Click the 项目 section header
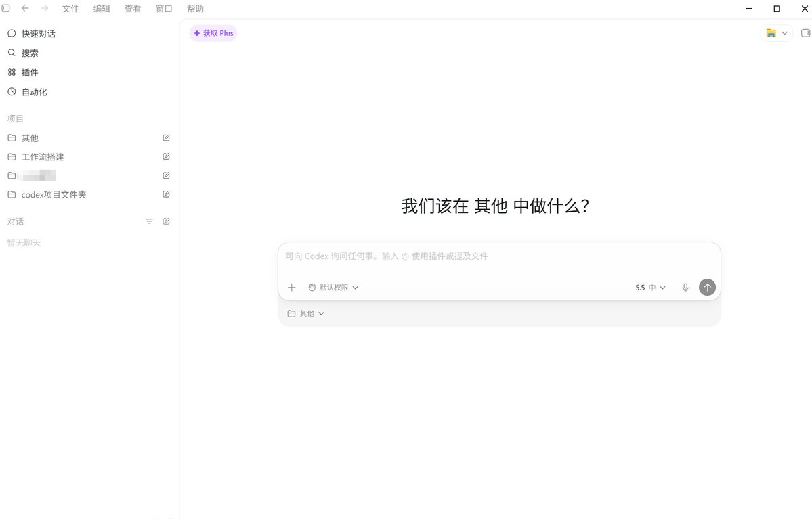Screen dimensions: 812x519 point(15,119)
